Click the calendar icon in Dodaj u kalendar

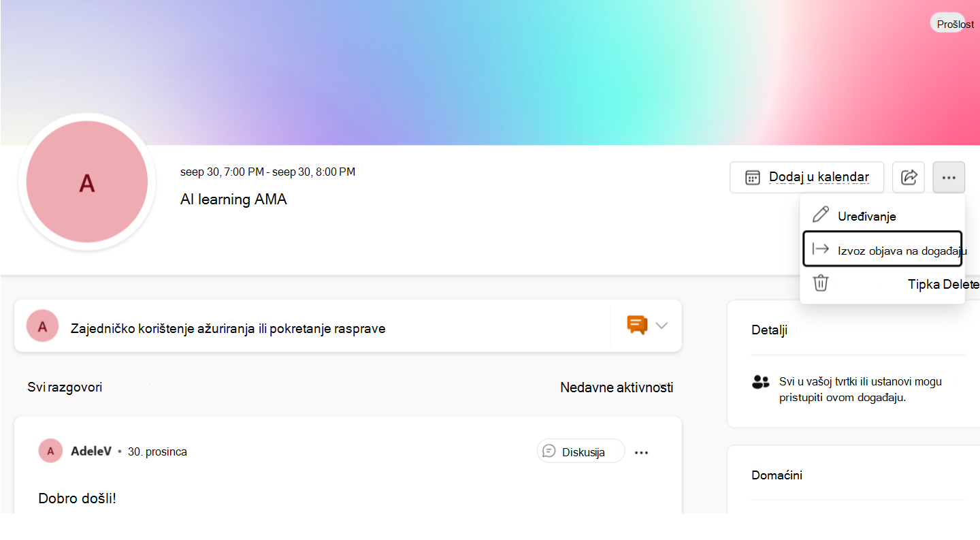pos(752,178)
